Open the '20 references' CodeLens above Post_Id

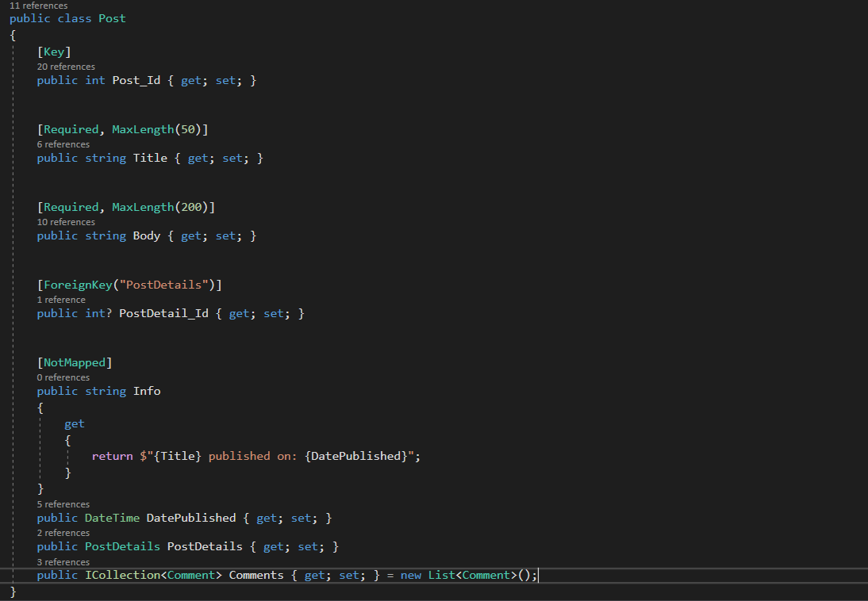click(66, 67)
